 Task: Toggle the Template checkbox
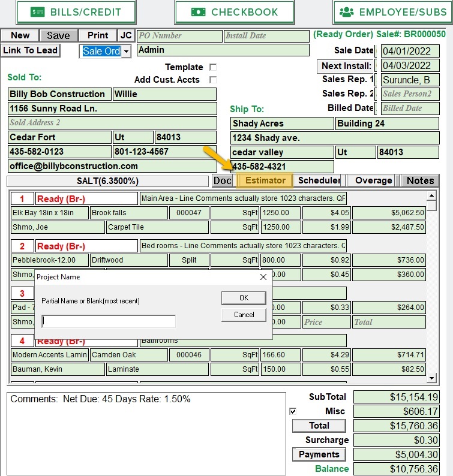click(213, 67)
